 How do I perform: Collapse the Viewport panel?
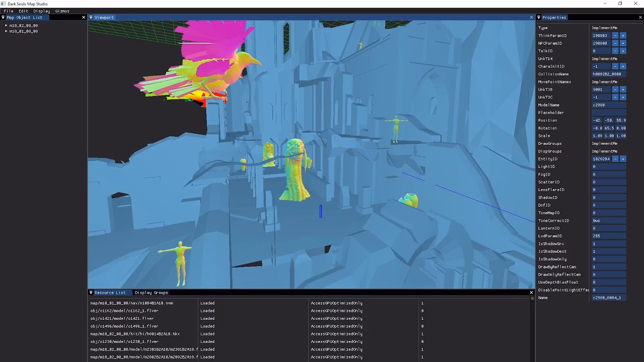pos(91,18)
